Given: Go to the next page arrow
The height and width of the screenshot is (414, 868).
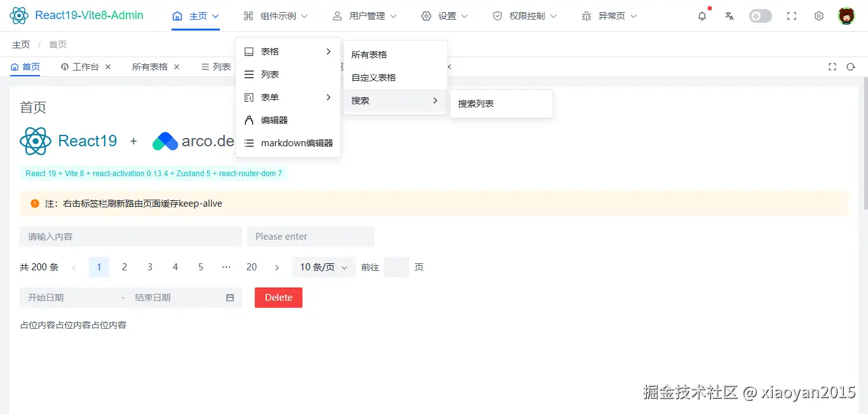Looking at the screenshot, I should coord(277,267).
